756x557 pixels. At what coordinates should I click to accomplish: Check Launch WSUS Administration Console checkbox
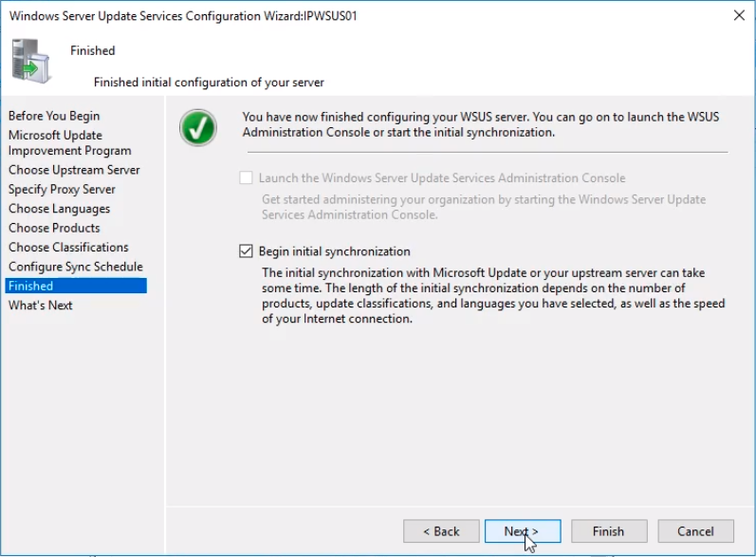246,178
